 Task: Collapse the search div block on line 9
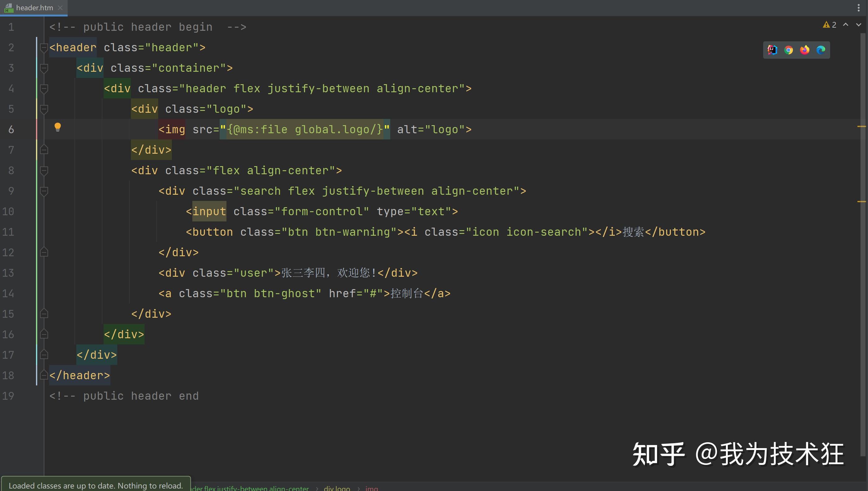43,191
